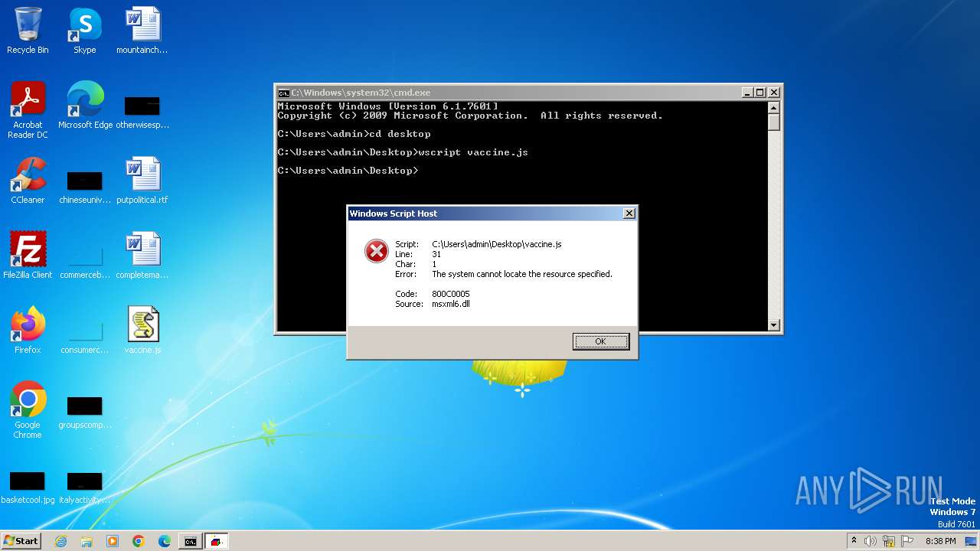Select the groupscomp... desktop file
Viewport: 980px width, 551px height.
coord(85,410)
